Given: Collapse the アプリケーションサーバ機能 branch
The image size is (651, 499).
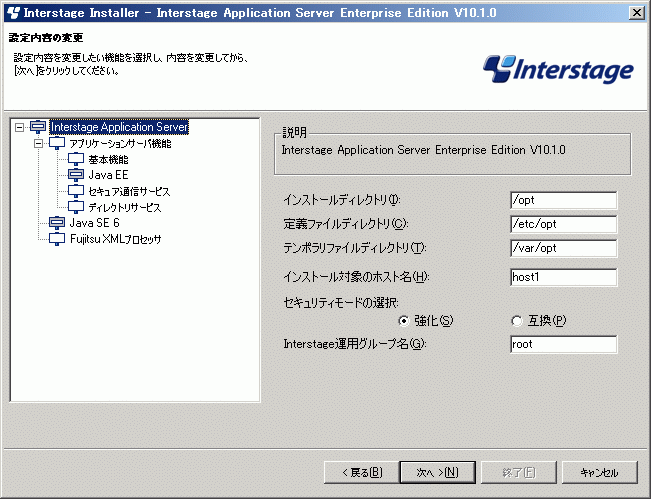Looking at the screenshot, I should pos(38,144).
